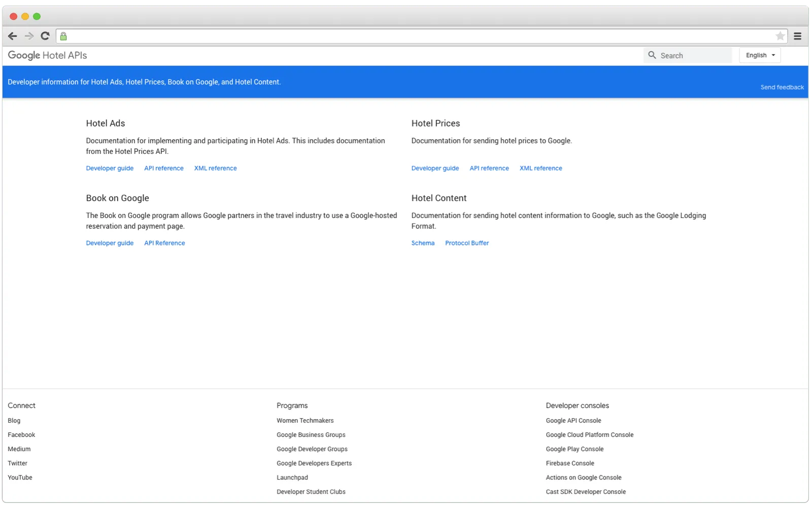Open Hotel Prices API reference
The width and height of the screenshot is (812, 508).
[x=489, y=168]
